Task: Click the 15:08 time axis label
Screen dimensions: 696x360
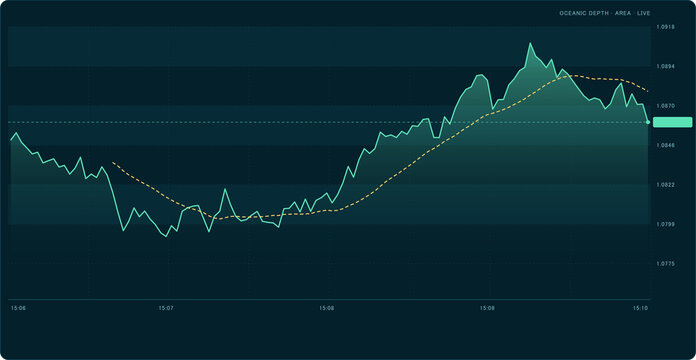Action: pos(327,308)
